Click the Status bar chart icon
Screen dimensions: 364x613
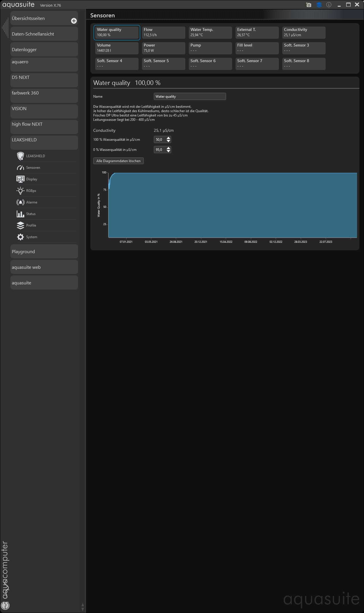[x=20, y=214]
